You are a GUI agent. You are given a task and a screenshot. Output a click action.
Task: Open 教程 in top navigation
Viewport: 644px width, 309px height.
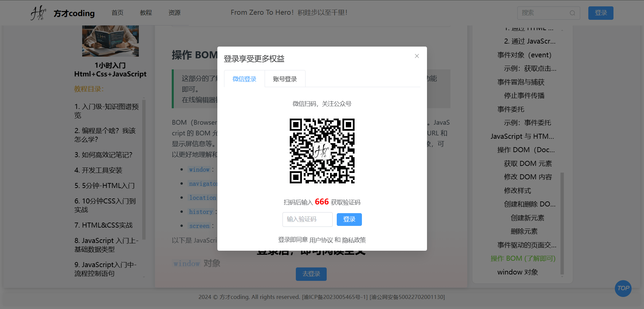tap(146, 13)
